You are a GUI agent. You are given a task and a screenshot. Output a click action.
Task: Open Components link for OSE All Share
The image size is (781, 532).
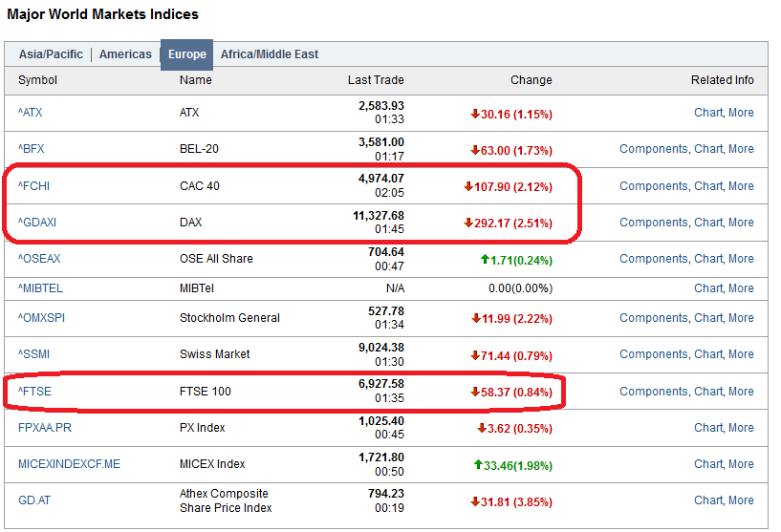pos(654,259)
